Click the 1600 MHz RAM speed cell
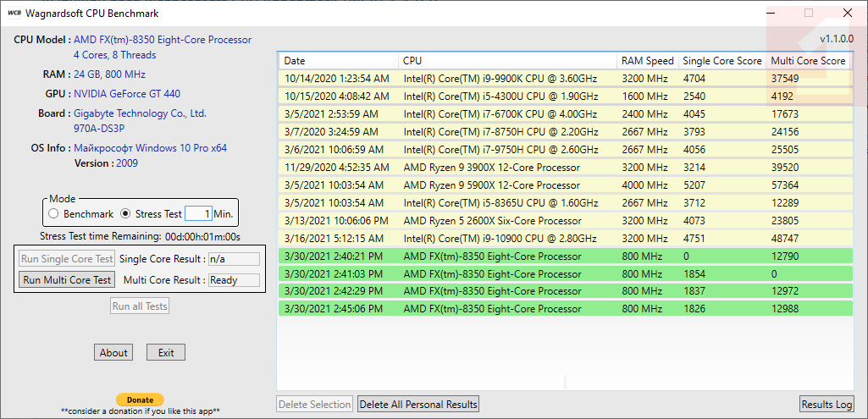This screenshot has width=868, height=419. pos(644,96)
